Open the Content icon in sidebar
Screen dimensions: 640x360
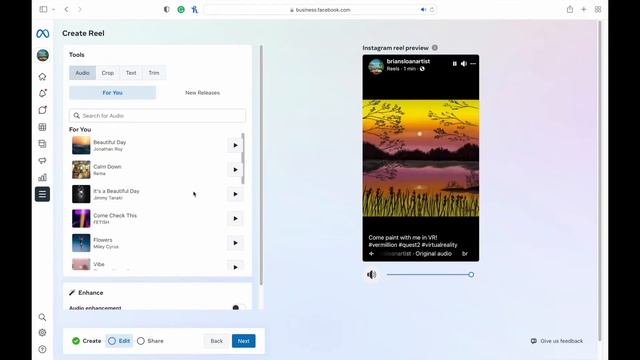pyautogui.click(x=42, y=110)
